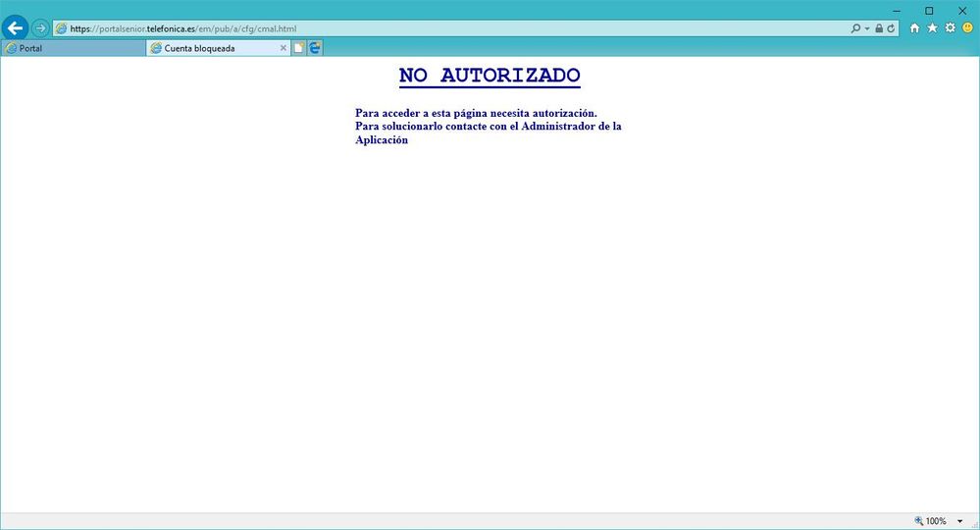Open the Tools gear menu
The image size is (980, 530).
950,28
